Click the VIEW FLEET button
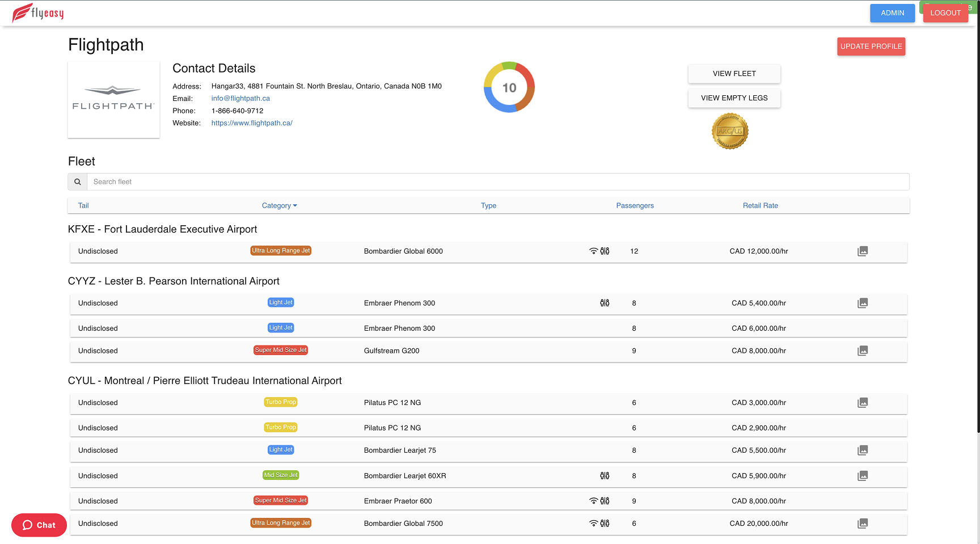 tap(734, 74)
